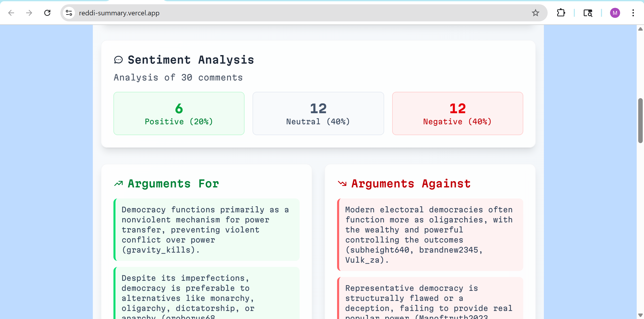
Task: Click the browser back arrow
Action: [x=11, y=13]
